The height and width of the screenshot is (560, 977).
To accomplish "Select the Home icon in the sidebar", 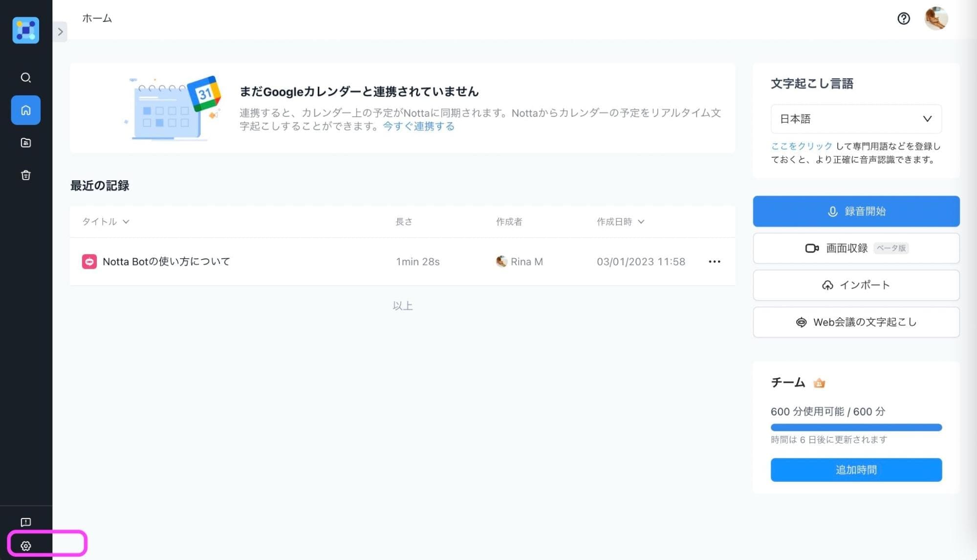I will (x=25, y=110).
